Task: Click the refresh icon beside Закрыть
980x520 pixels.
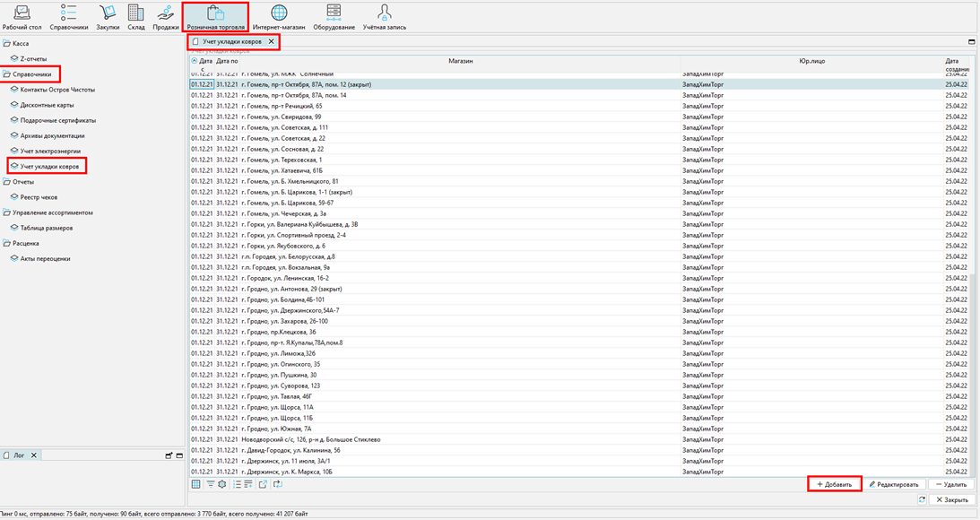Action: [922, 499]
